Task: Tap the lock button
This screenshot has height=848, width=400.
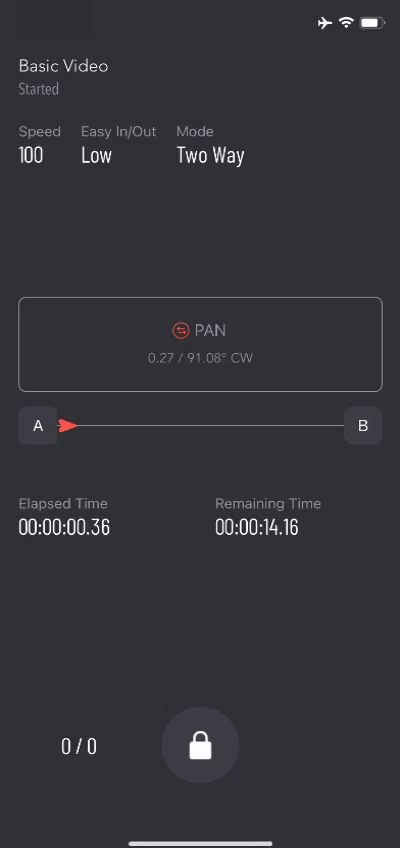Action: coord(200,745)
